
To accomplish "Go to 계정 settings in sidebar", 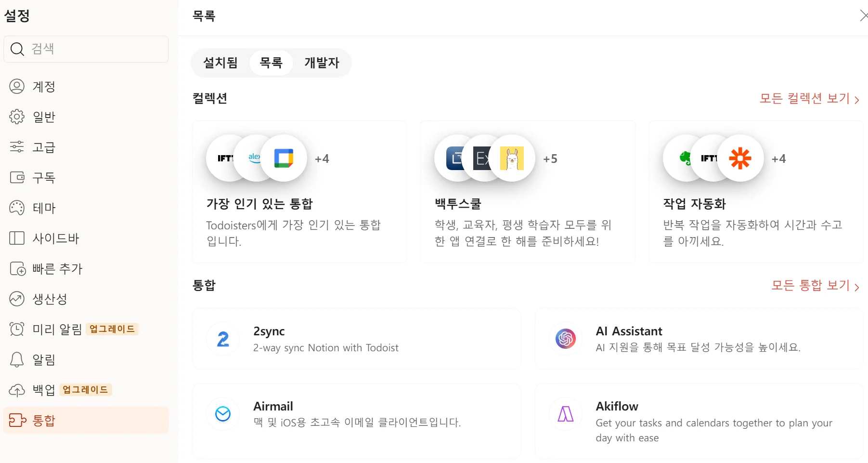I will coord(44,87).
